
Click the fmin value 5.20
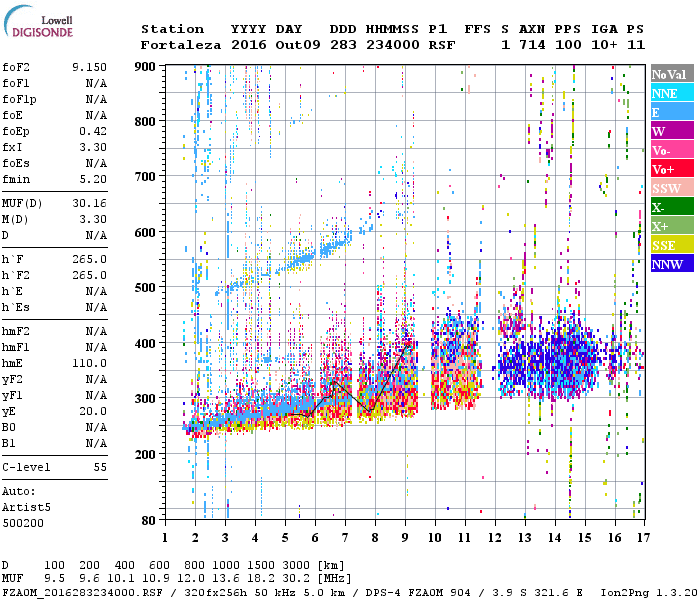click(x=93, y=179)
